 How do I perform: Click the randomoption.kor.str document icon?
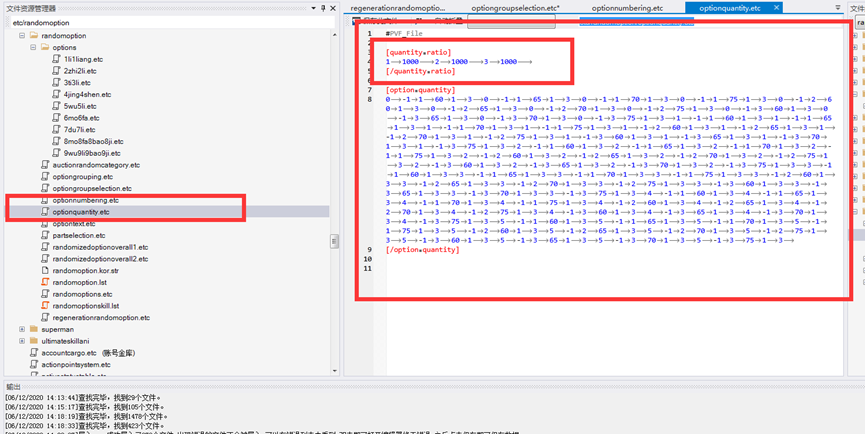coord(45,271)
